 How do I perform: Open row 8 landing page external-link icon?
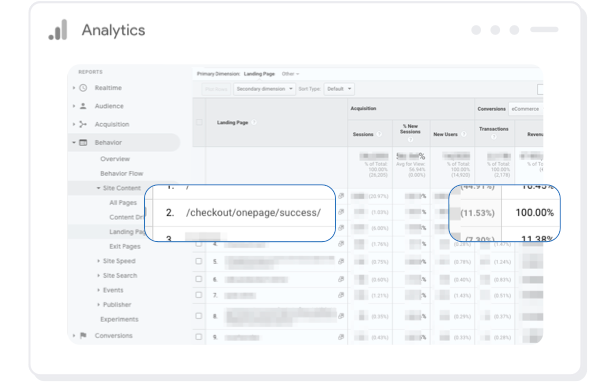[341, 316]
